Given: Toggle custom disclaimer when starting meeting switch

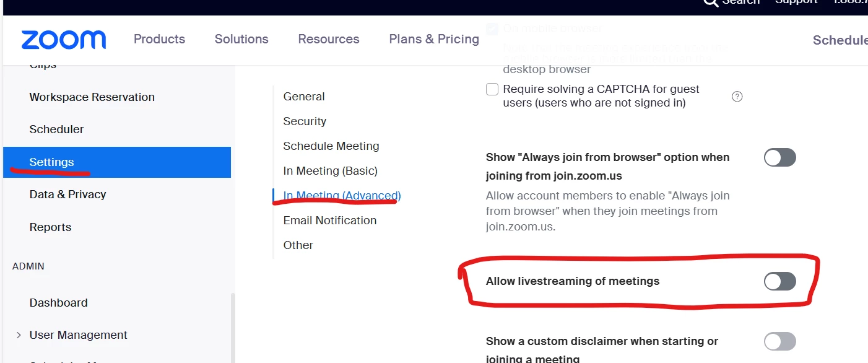Looking at the screenshot, I should click(780, 341).
